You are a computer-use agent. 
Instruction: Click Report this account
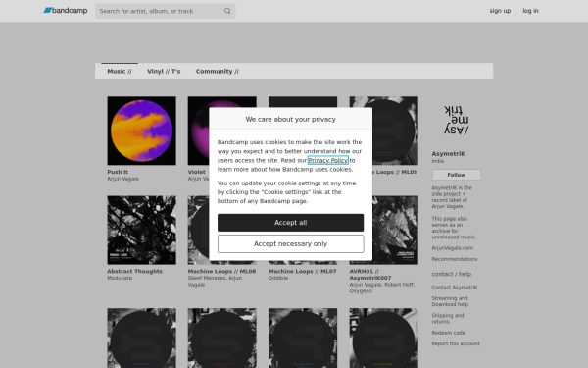456,343
